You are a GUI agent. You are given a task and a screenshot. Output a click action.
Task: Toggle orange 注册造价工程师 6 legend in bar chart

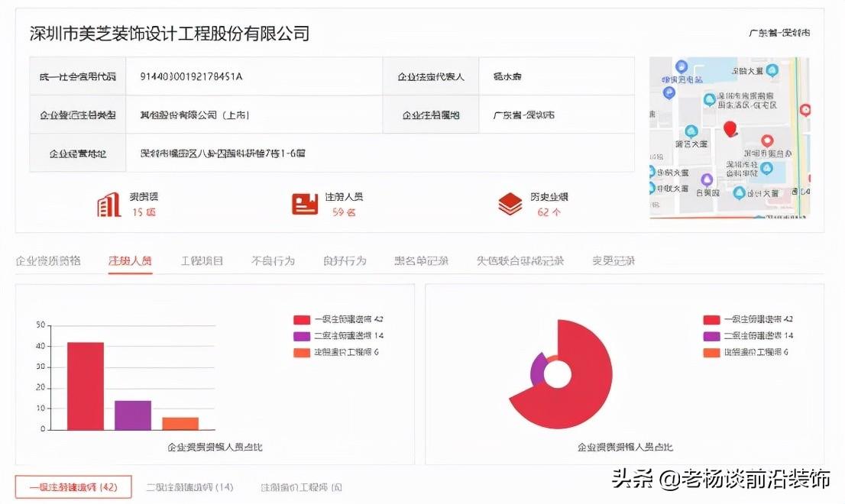336,353
